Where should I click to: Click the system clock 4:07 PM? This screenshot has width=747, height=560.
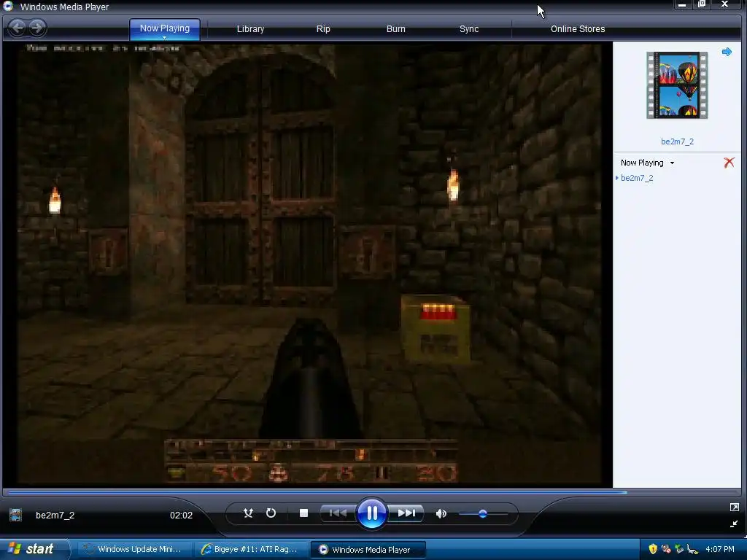(x=719, y=549)
